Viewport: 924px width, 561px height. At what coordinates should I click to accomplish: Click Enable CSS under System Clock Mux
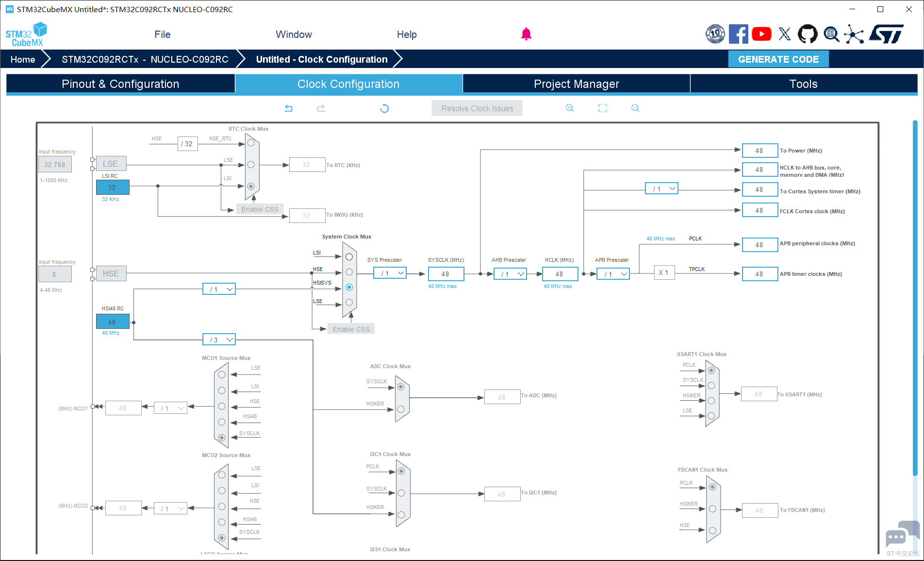point(351,329)
